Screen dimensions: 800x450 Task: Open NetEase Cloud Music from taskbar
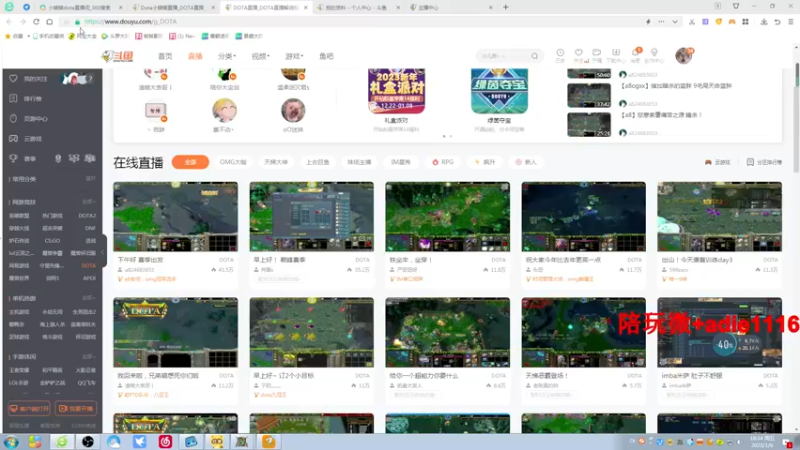click(165, 442)
